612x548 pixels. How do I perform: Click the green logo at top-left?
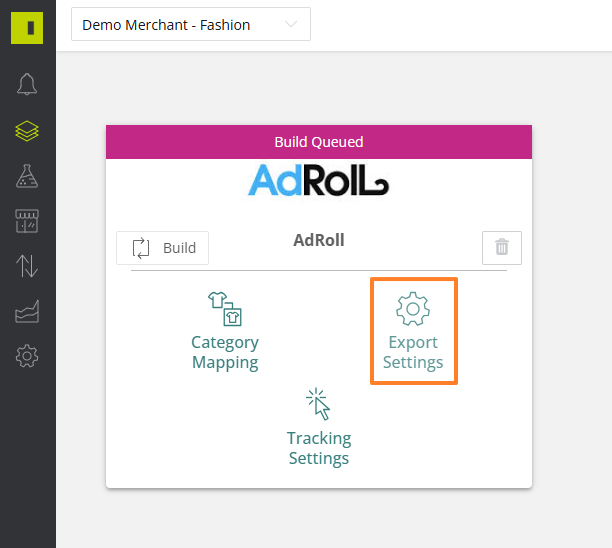27,27
